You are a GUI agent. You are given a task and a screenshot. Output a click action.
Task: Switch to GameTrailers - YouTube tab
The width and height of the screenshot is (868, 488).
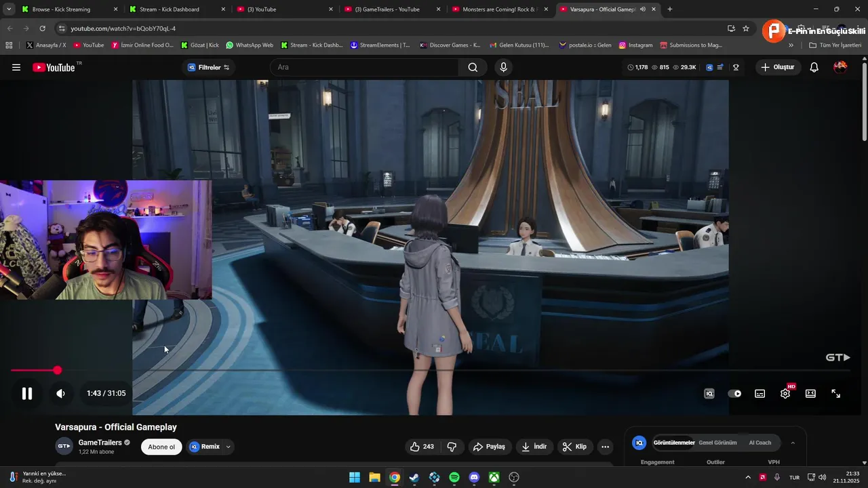click(x=393, y=9)
